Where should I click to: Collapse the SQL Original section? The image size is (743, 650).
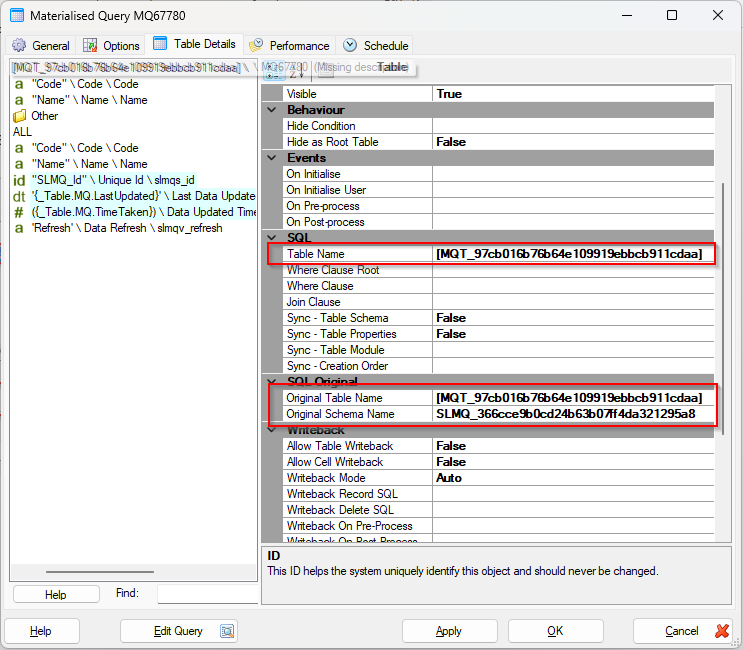click(272, 381)
